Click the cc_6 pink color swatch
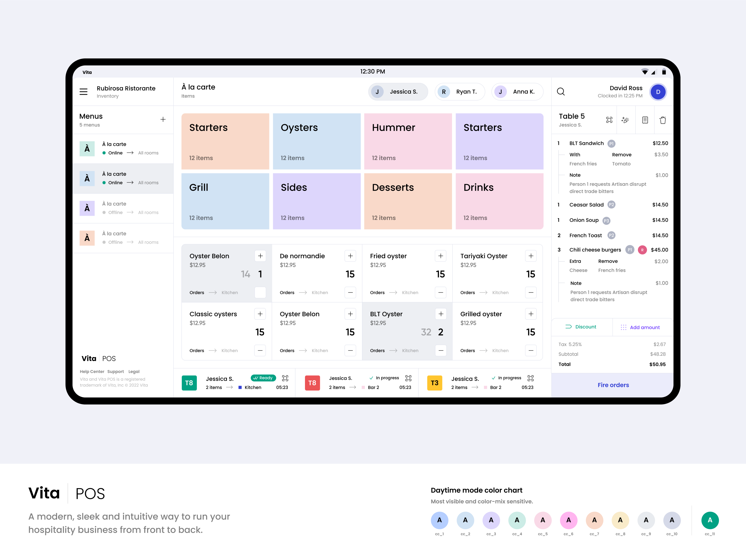This screenshot has width=746, height=560. pos(568,520)
